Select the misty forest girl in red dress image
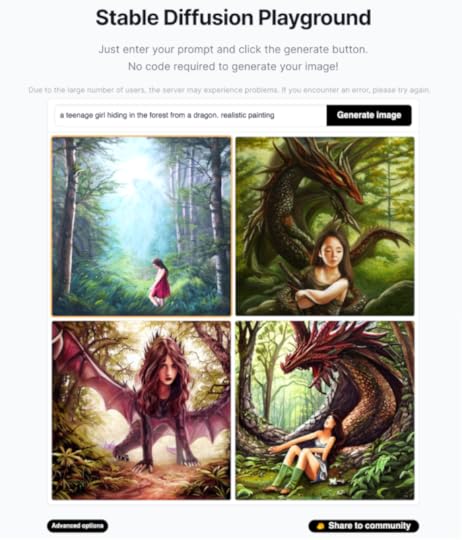The image size is (462, 540). [141, 226]
